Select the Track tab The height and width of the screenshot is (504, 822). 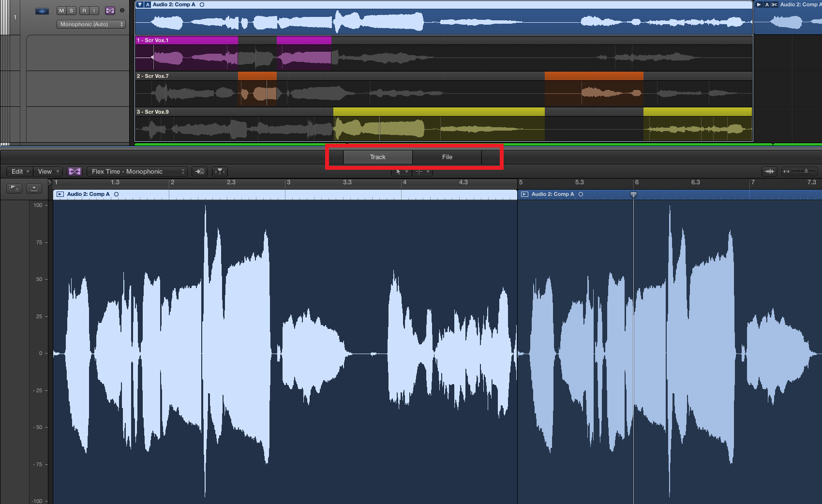coord(377,157)
